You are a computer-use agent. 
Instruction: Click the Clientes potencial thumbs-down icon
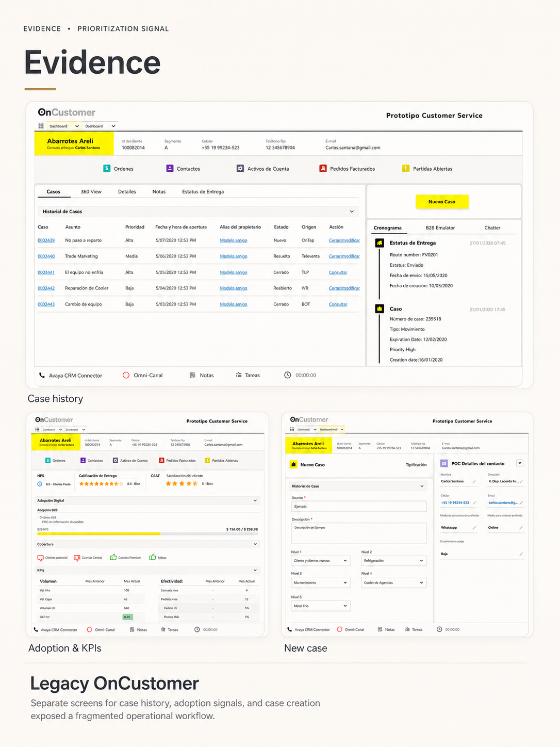[41, 558]
